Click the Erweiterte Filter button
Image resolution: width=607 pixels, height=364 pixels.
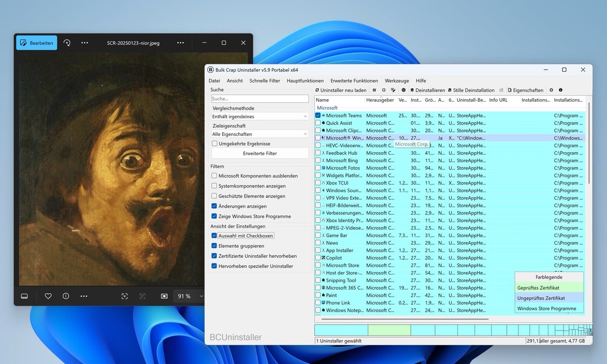pyautogui.click(x=259, y=153)
